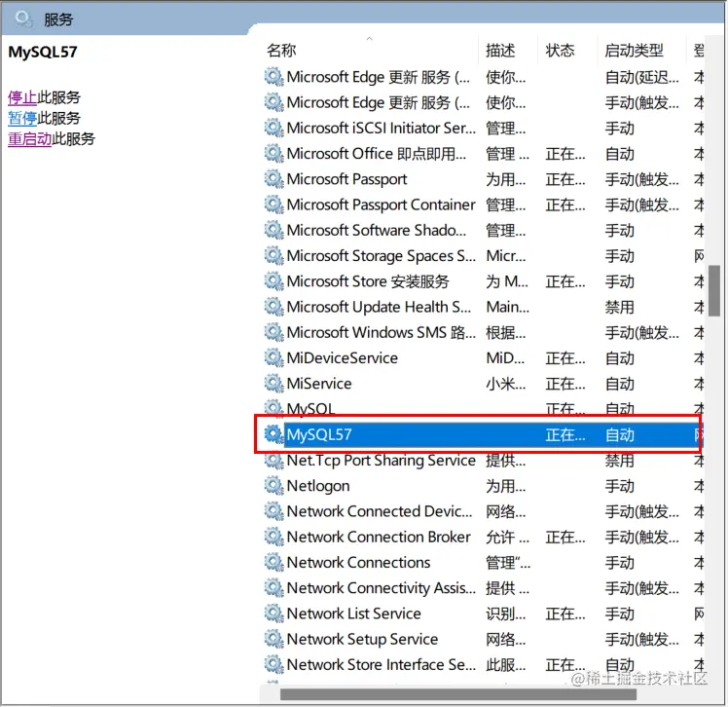728x707 pixels.
Task: Click the gear icon of the MySQL57 row
Action: click(x=273, y=434)
